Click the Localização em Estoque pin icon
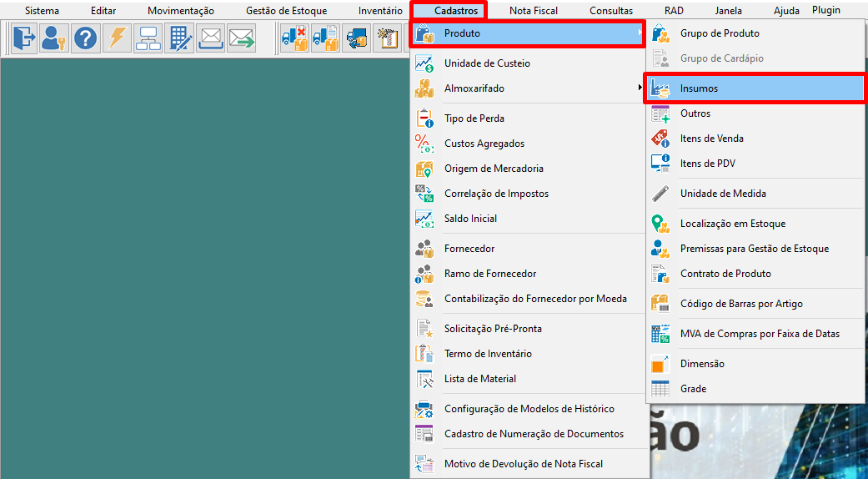This screenshot has width=868, height=479. tap(660, 223)
